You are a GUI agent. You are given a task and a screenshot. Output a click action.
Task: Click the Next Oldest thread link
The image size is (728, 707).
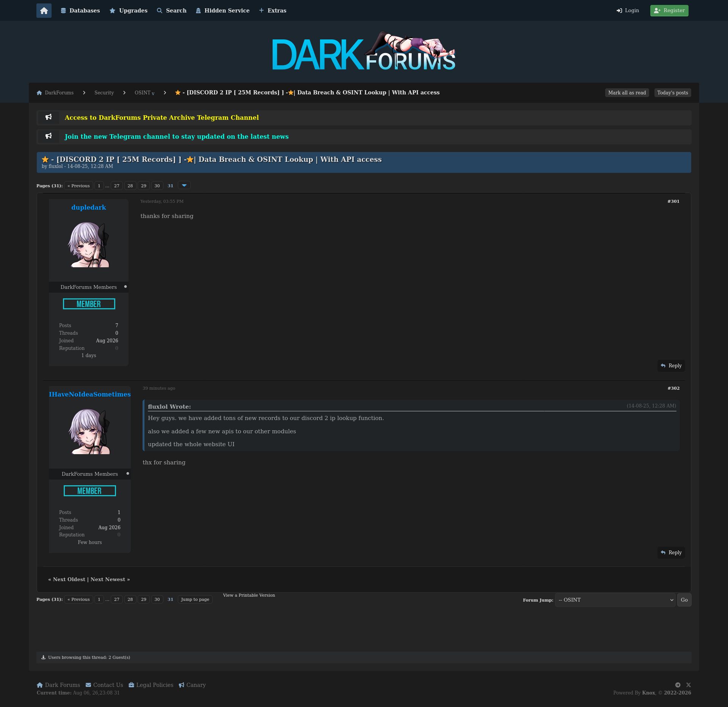click(69, 580)
